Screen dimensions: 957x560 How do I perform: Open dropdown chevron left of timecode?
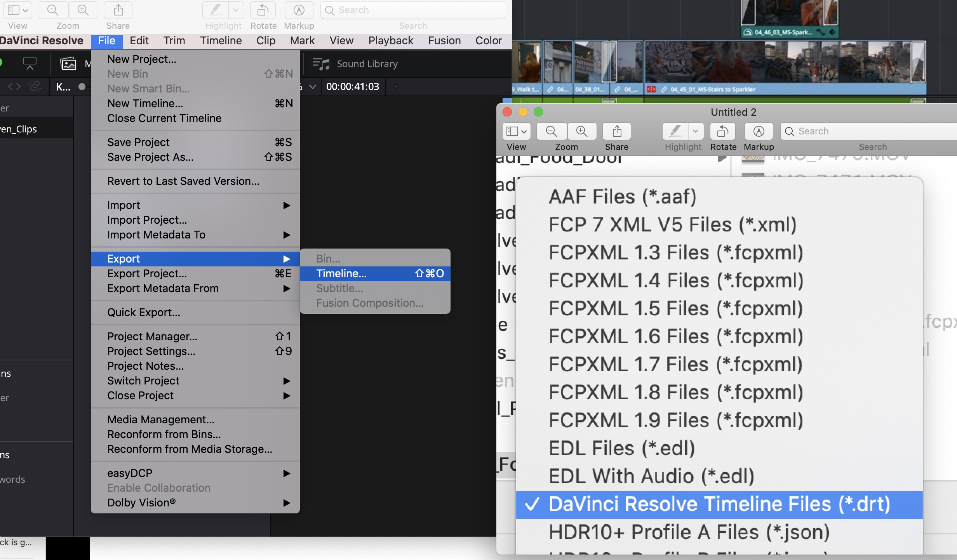[x=312, y=87]
